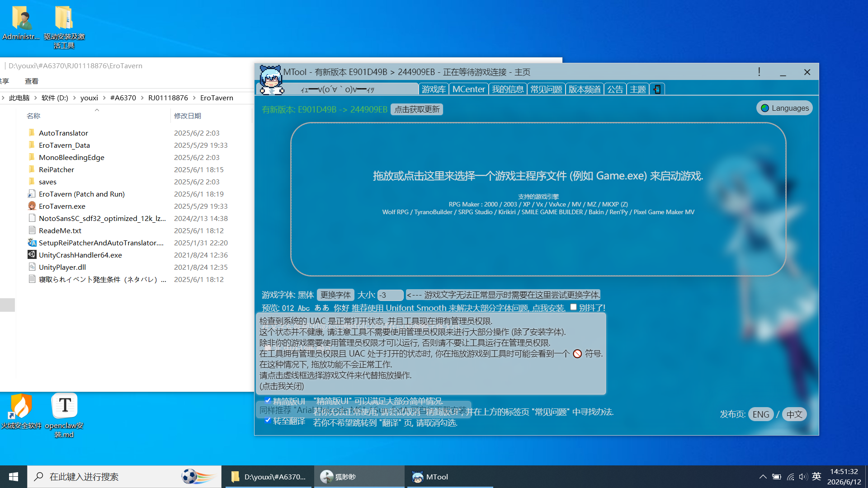Toggle the 精简版UI checkbox

pos(267,400)
